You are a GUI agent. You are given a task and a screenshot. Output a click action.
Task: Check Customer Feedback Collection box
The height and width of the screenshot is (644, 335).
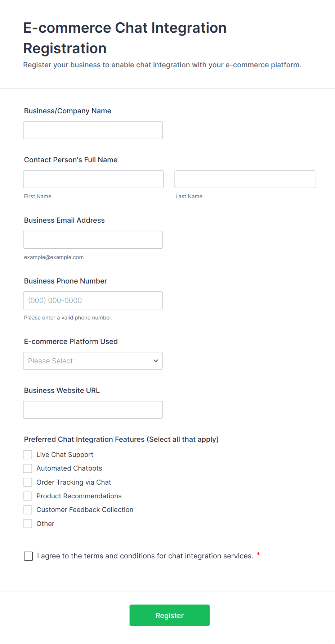(x=28, y=510)
